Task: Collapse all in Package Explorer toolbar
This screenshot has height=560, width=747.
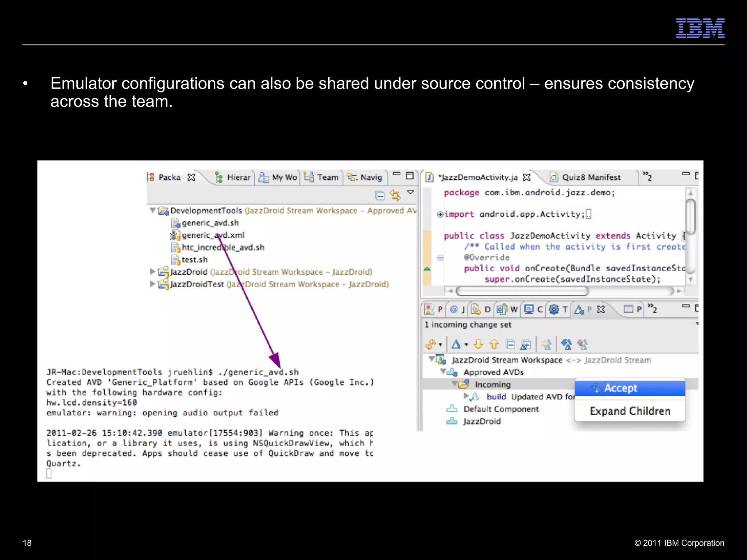Action: (x=380, y=196)
